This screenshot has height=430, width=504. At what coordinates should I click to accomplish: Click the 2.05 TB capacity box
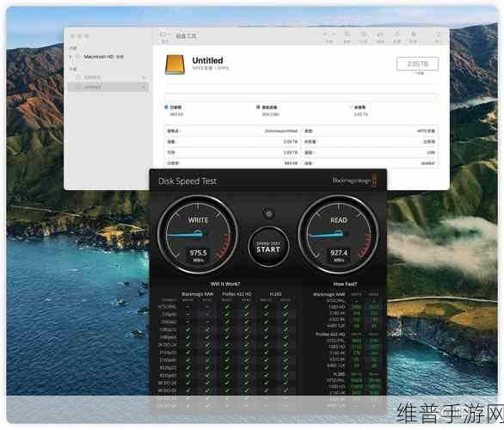pos(417,64)
